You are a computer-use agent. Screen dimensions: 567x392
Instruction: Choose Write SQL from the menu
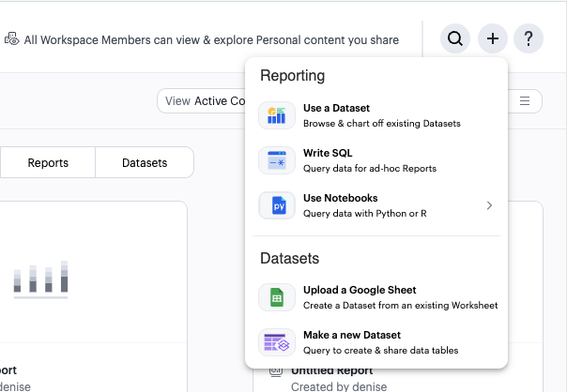coord(369,160)
